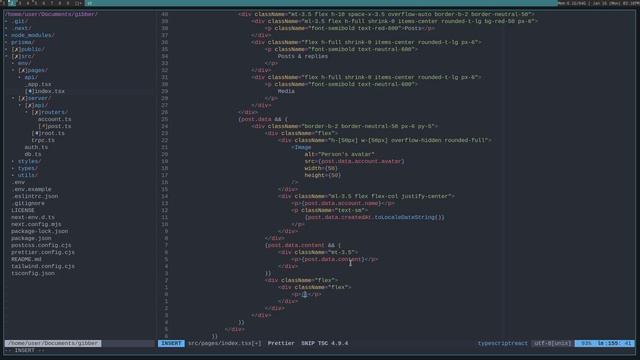Image resolution: width=640 pixels, height=360 pixels.
Task: Open the .env.example file
Action: click(31, 189)
